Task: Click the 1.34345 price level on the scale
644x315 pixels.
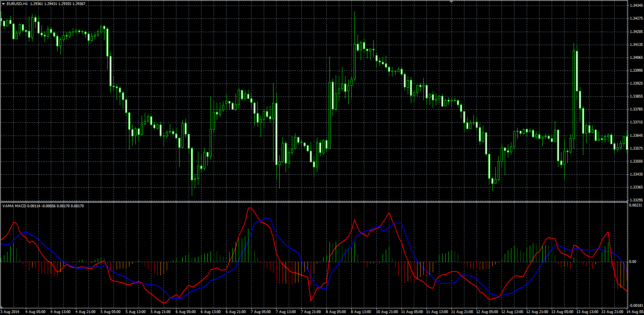Action: click(x=636, y=5)
